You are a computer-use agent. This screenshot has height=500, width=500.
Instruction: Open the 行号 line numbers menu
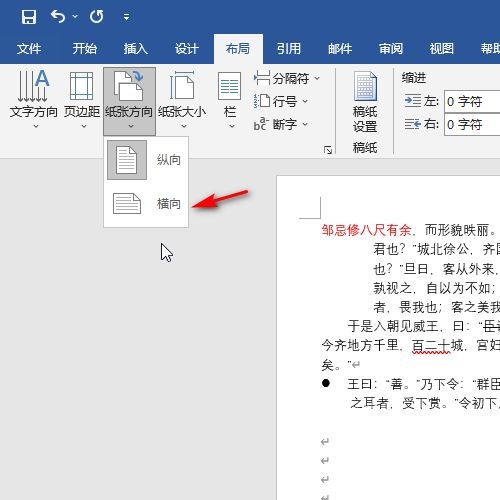coord(281,101)
